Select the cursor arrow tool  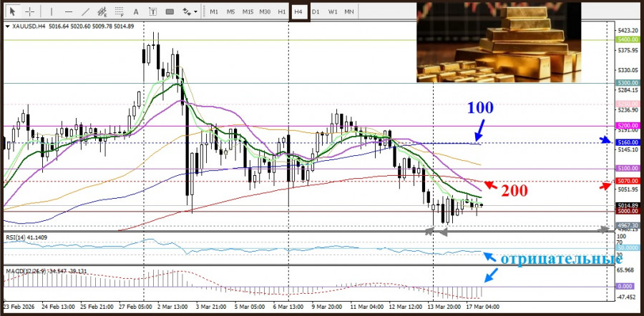(x=13, y=11)
